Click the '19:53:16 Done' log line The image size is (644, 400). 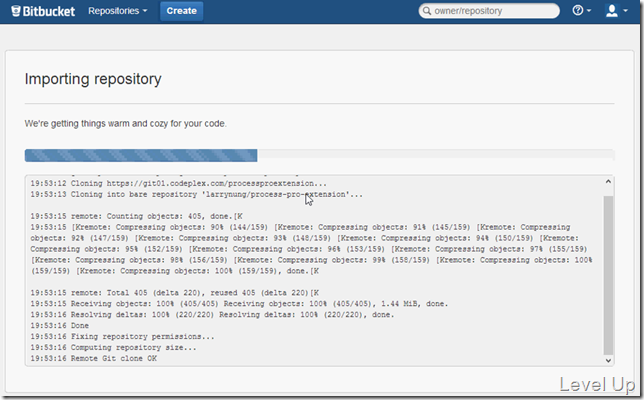click(60, 326)
